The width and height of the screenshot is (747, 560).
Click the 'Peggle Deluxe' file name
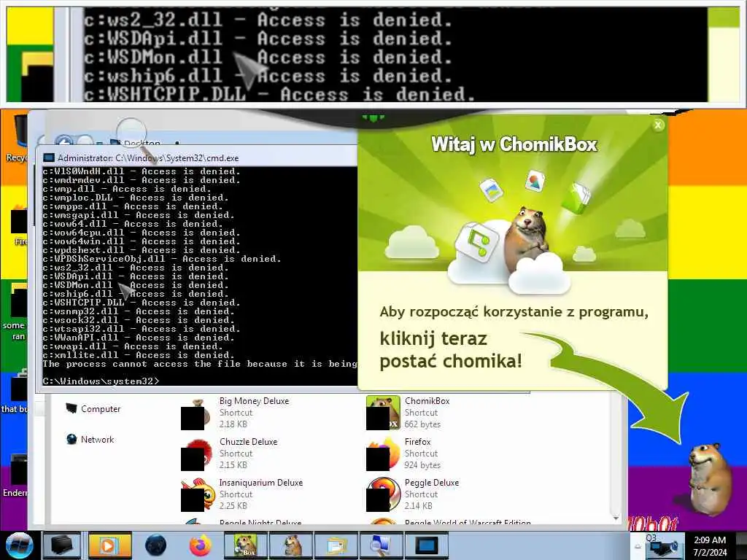(x=432, y=483)
